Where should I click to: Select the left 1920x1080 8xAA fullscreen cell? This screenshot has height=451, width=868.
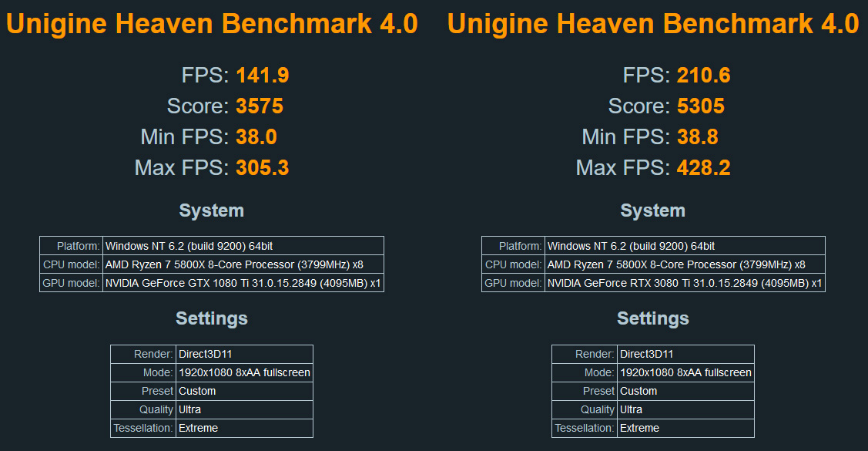click(x=244, y=372)
